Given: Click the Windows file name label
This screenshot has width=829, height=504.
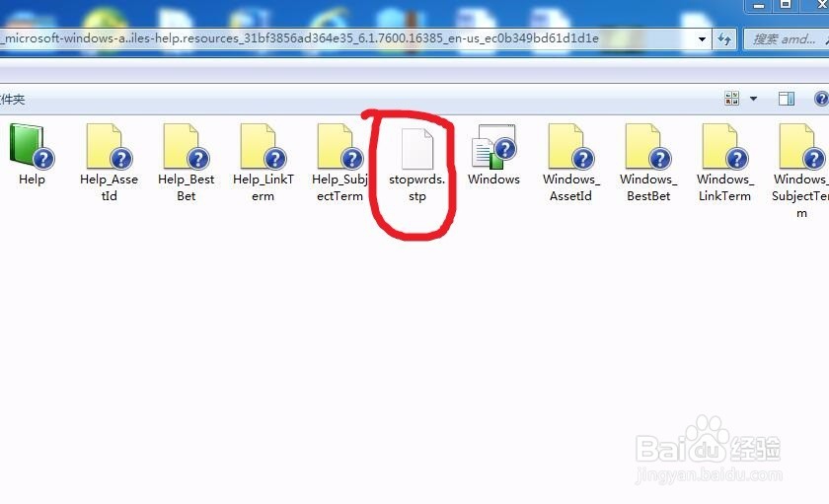Looking at the screenshot, I should (493, 180).
